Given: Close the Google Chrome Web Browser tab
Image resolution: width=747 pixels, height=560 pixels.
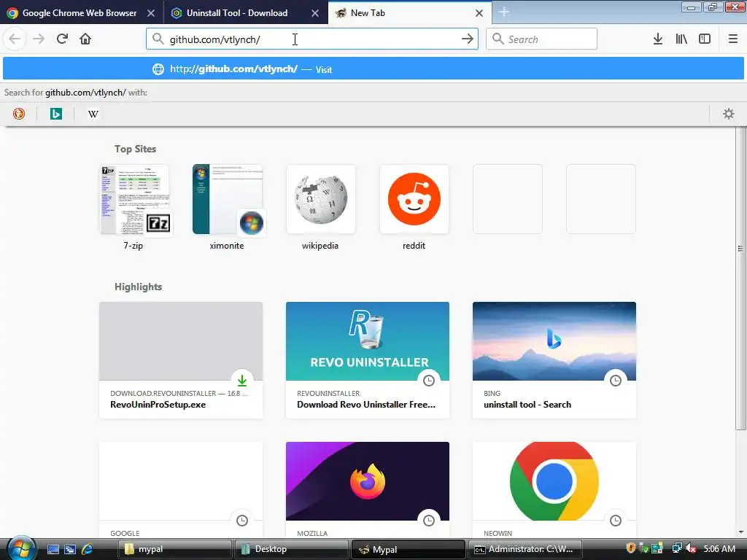Looking at the screenshot, I should [150, 13].
